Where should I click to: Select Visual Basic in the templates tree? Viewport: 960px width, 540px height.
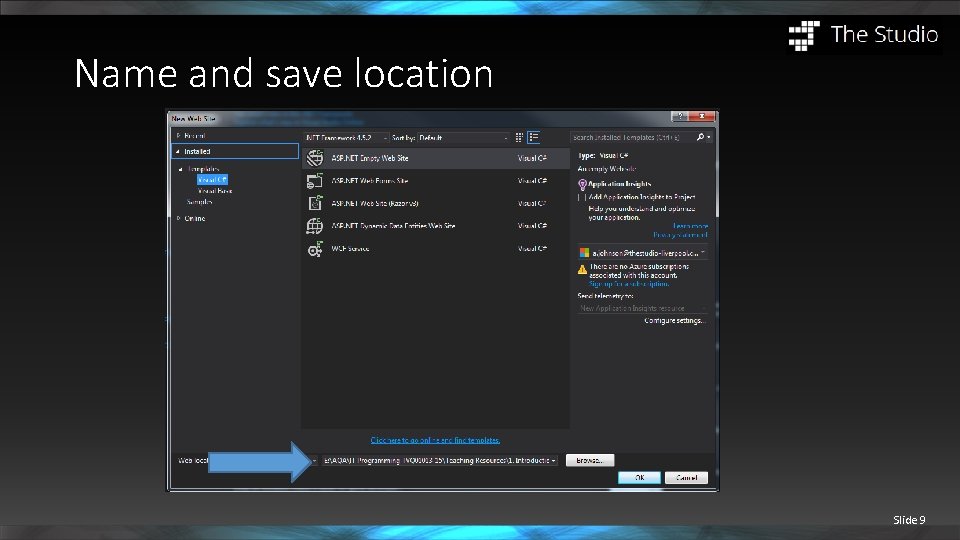tap(215, 190)
